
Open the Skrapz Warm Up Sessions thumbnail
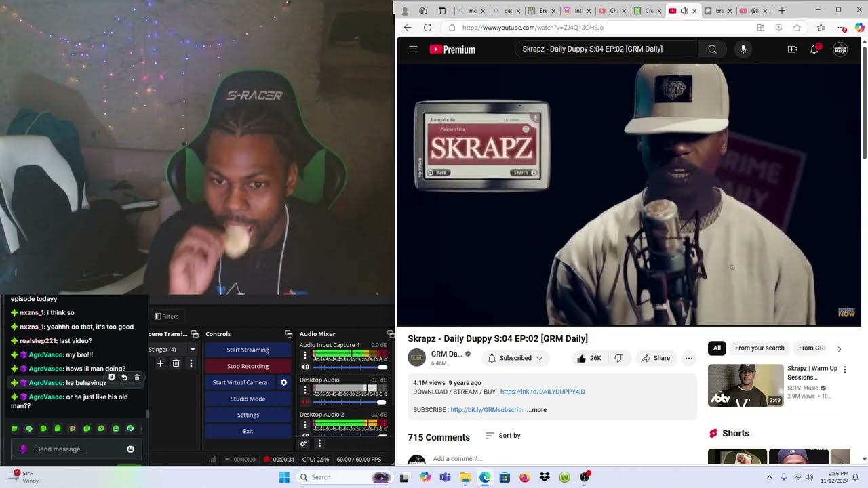[746, 385]
